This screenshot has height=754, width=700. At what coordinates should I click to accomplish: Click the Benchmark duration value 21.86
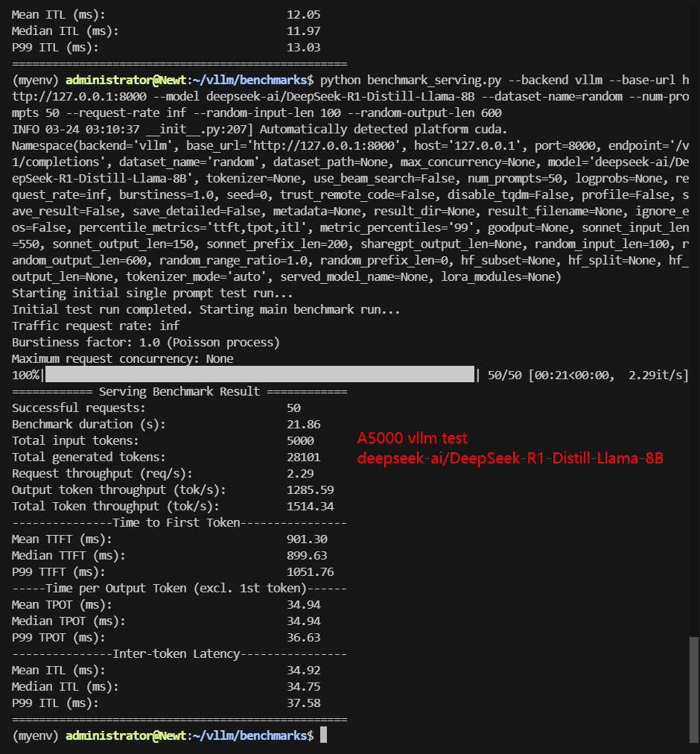pos(303,424)
